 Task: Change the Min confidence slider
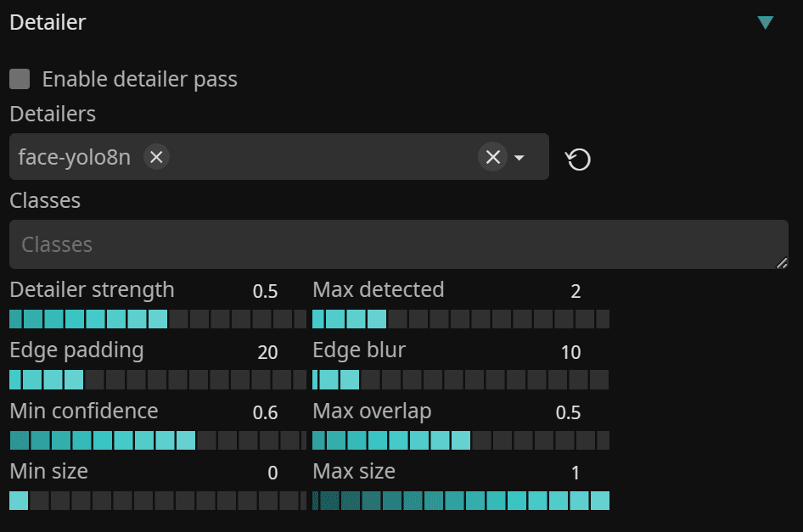click(x=158, y=440)
